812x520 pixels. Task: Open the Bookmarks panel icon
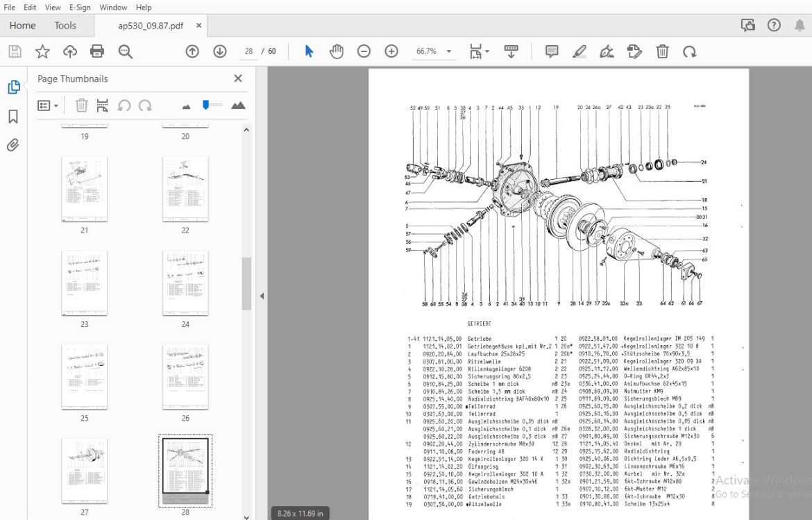13,116
